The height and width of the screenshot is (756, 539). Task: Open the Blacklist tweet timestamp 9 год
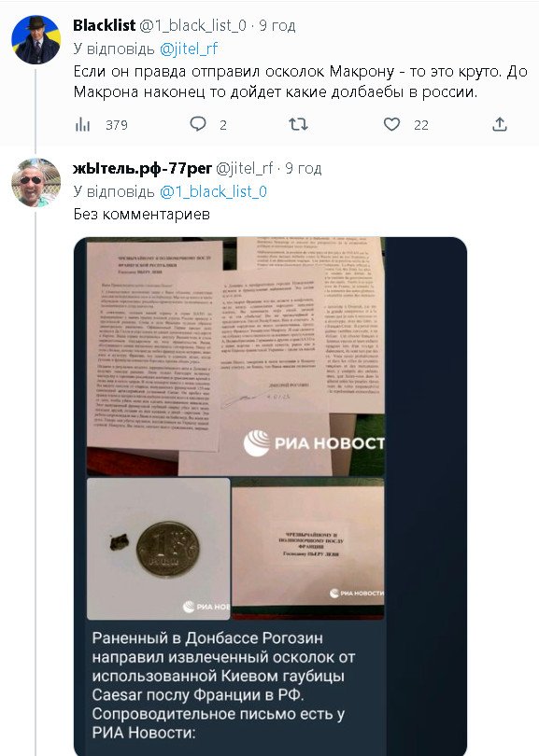(277, 25)
